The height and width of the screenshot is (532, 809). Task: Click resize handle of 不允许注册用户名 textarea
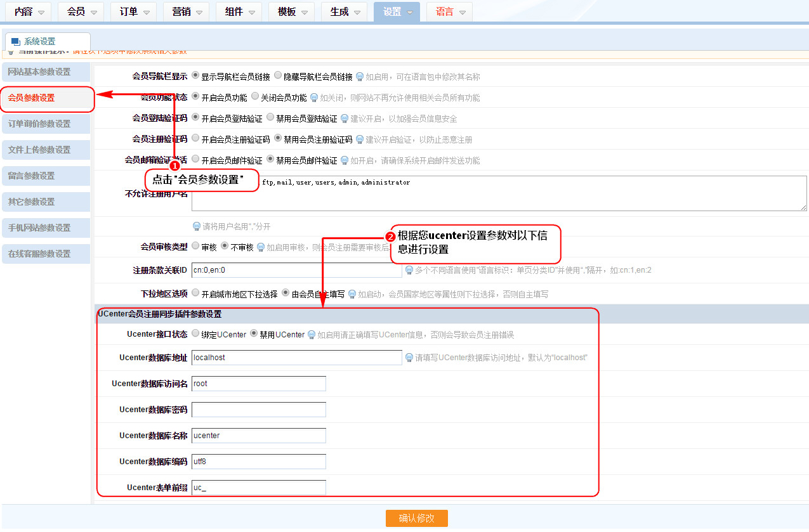point(803,207)
